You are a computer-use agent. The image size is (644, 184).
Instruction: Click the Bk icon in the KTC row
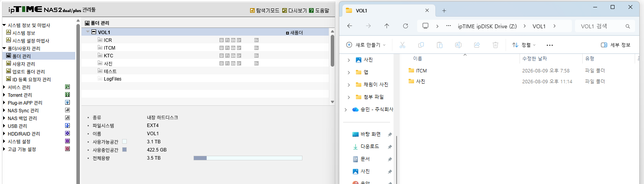coord(256,56)
